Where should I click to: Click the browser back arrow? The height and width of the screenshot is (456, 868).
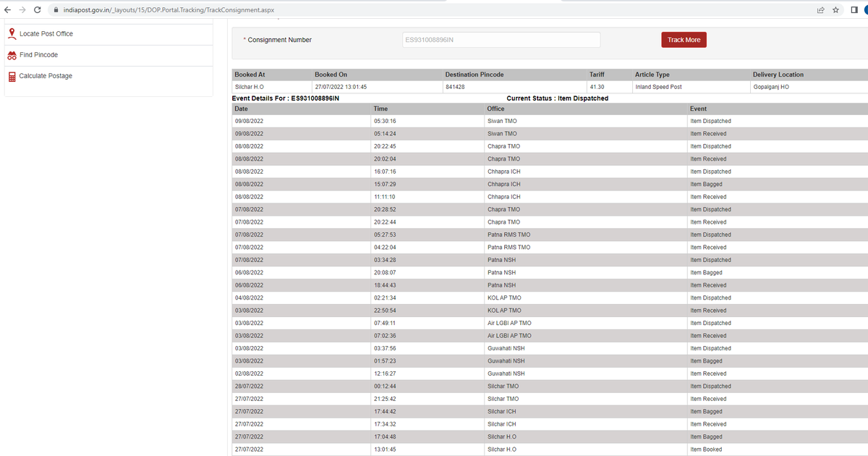click(7, 10)
